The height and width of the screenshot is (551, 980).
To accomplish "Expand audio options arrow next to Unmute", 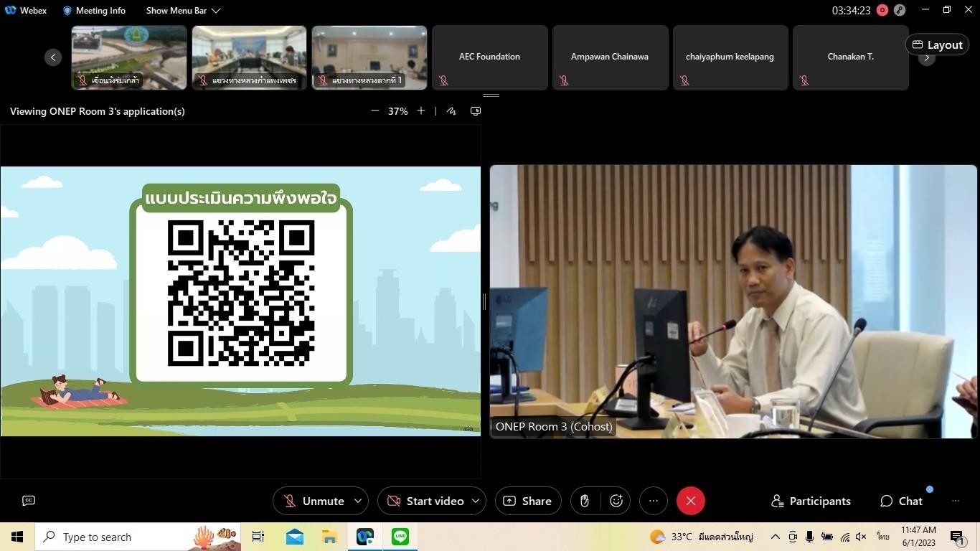I will click(359, 501).
